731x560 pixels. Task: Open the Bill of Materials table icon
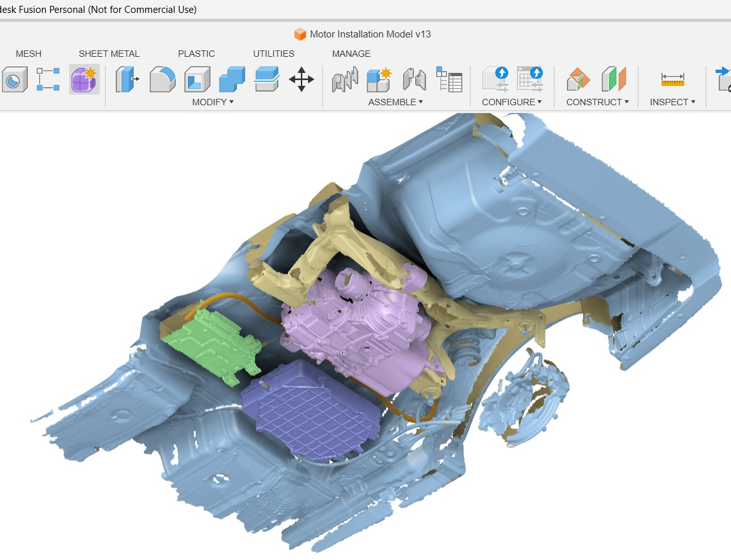pos(449,80)
